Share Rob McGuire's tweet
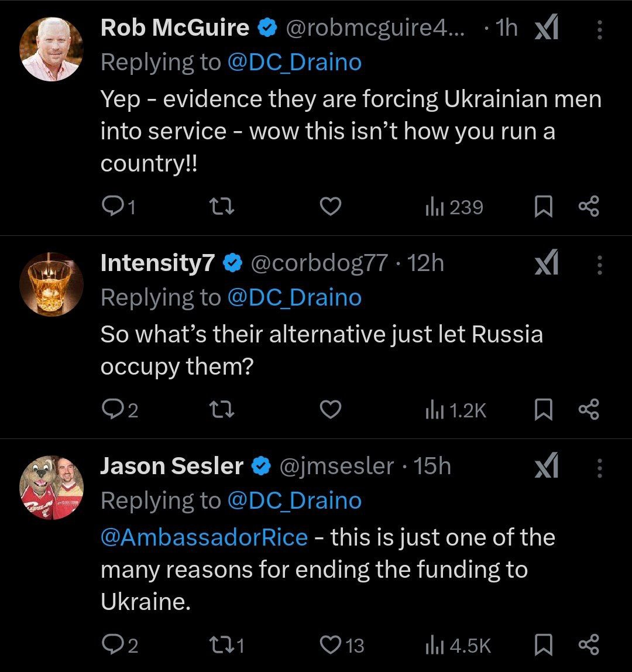This screenshot has width=632, height=672. click(x=588, y=207)
